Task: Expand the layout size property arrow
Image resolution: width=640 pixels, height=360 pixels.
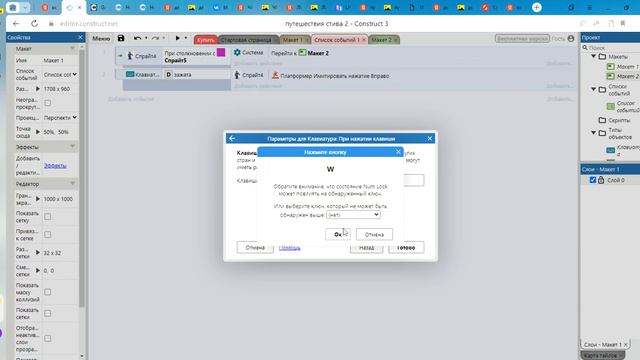Action: pyautogui.click(x=38, y=89)
